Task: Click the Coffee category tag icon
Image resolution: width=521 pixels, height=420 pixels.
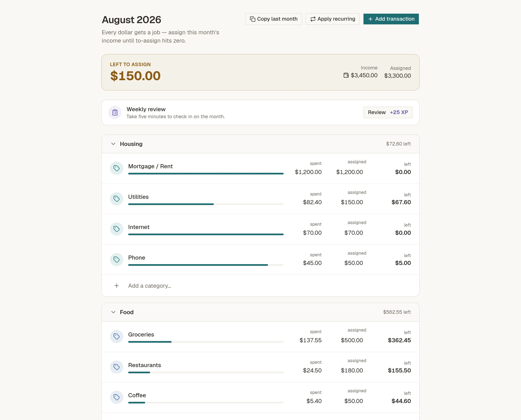Action: [116, 397]
